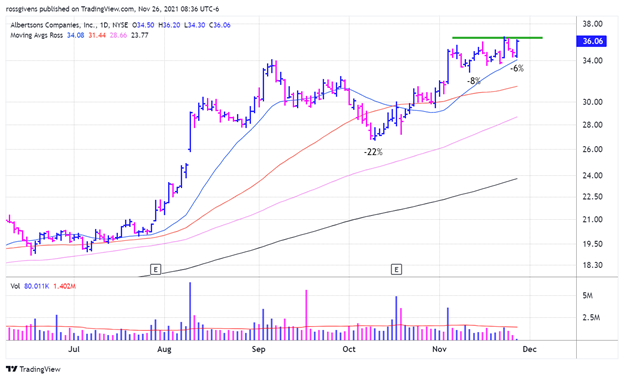Click the 'Moving Avgs Ross' indicator label
The image size is (624, 379).
[x=36, y=35]
